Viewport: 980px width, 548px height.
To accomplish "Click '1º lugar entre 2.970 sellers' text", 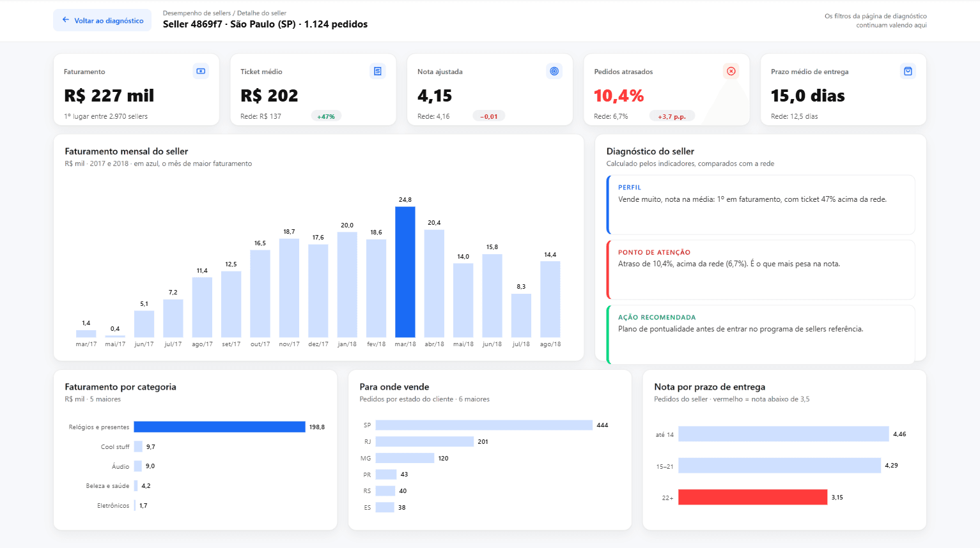I will (105, 116).
